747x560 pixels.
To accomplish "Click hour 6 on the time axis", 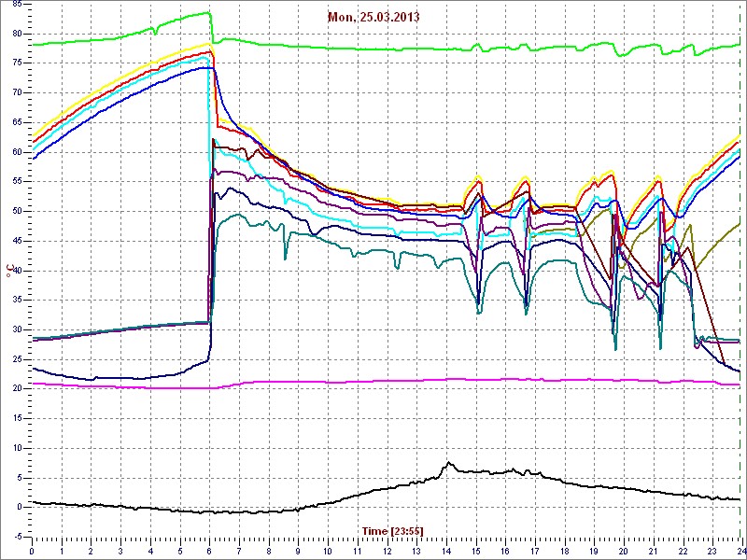I will (x=209, y=551).
